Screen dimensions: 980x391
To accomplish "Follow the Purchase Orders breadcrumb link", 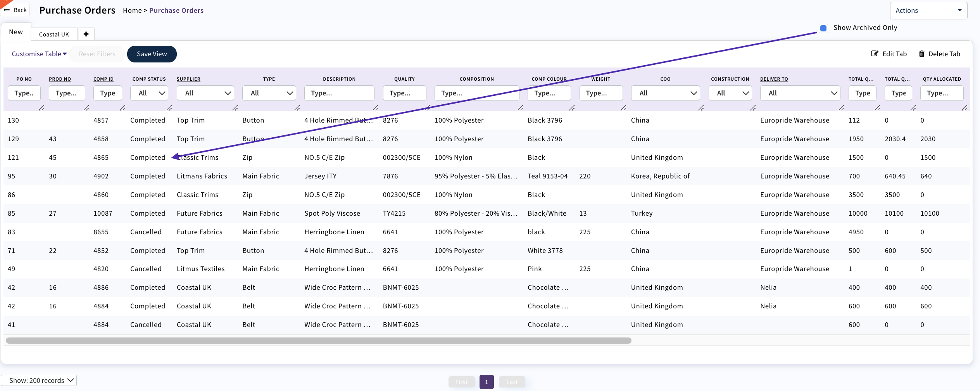I will point(176,10).
